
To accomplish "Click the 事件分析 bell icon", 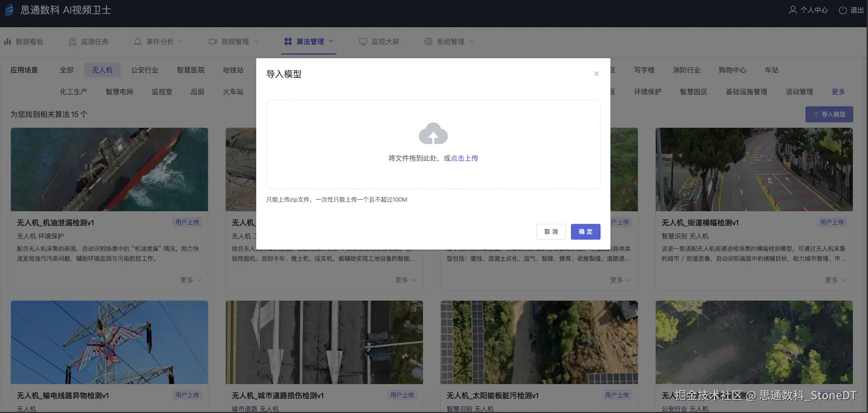I will click(x=138, y=42).
